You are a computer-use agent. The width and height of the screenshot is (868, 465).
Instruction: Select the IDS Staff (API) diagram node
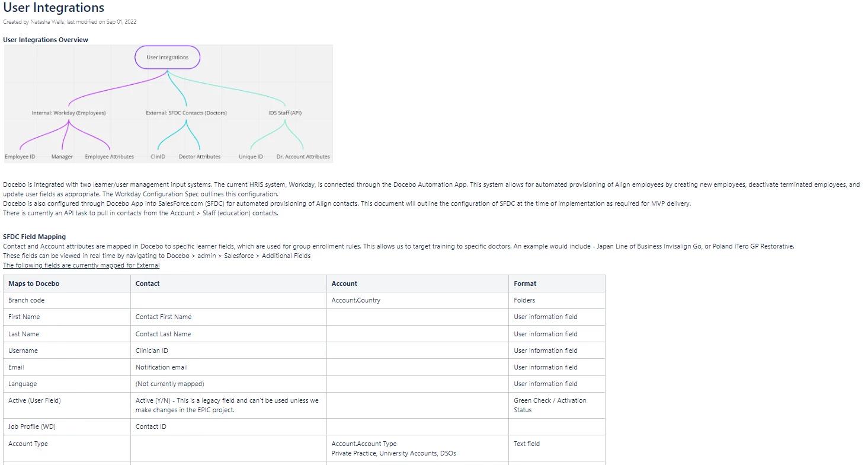(x=285, y=113)
